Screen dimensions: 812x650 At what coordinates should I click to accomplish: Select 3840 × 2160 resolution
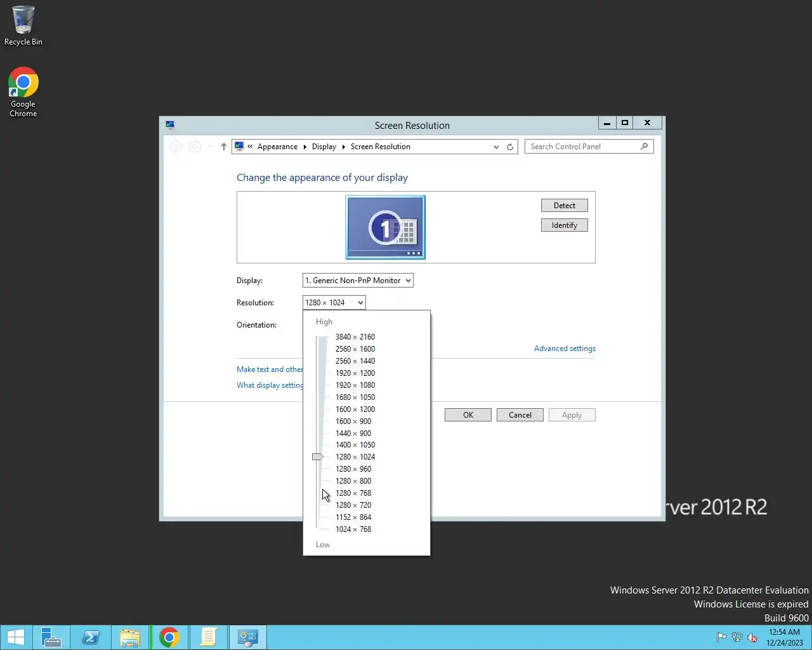tap(355, 337)
